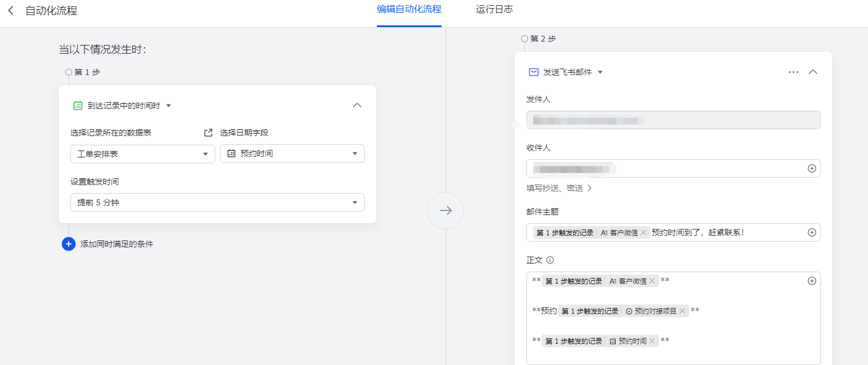Collapse the step 1 trigger card
Screen dimensions: 868x365
coord(357,106)
